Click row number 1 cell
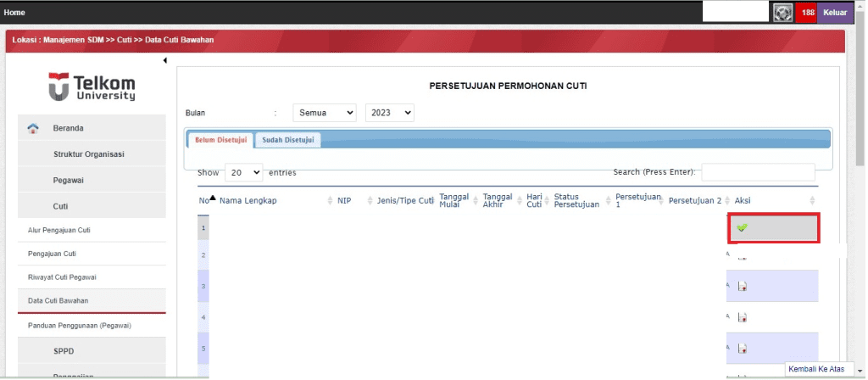 (x=203, y=227)
